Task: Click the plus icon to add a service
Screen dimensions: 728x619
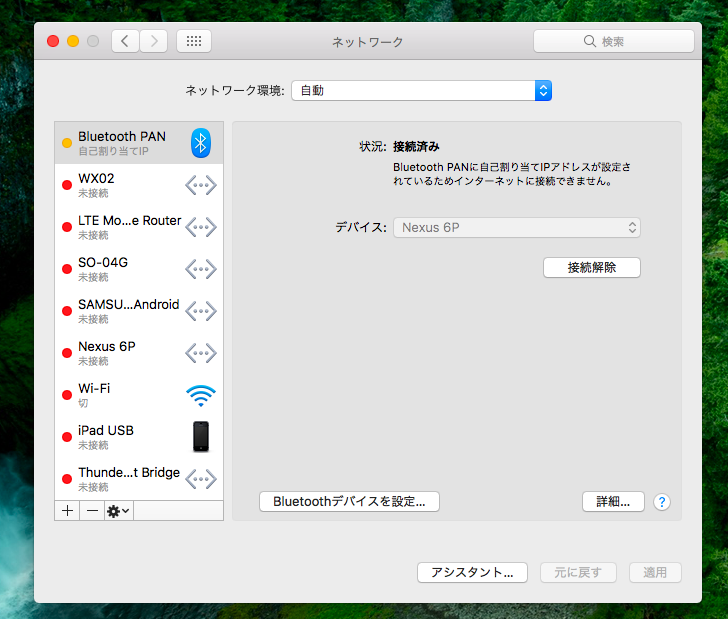Action: pyautogui.click(x=67, y=510)
